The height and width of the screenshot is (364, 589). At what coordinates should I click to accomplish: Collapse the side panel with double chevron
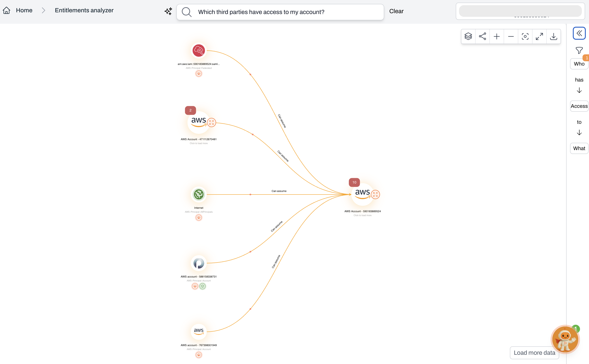pos(579,33)
